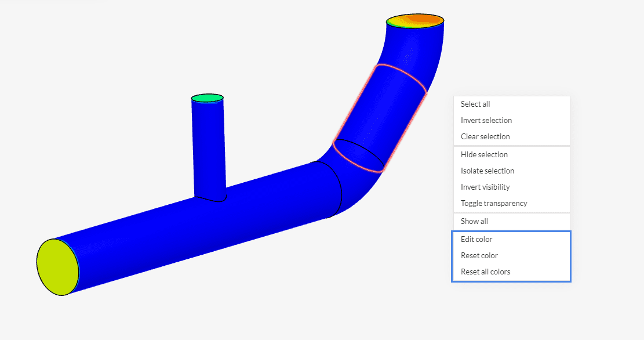Click Invert selection menu entry
Screen dimensions: 644x340
coord(486,121)
